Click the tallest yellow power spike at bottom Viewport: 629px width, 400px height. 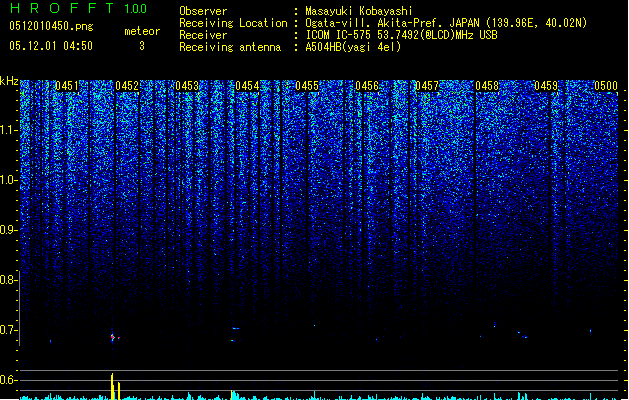tap(112, 386)
